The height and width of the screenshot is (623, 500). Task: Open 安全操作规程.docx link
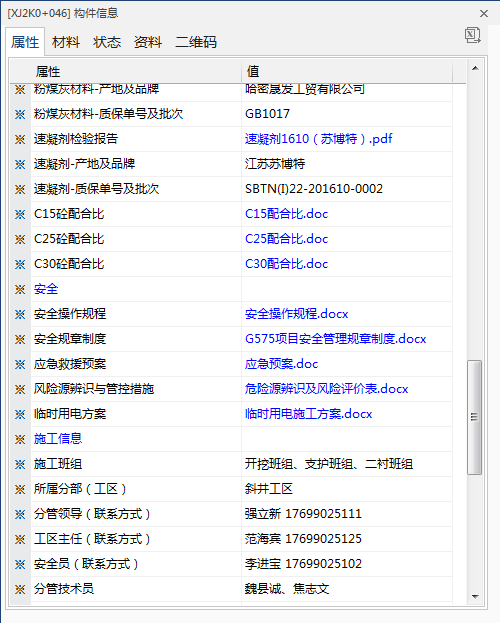297,314
